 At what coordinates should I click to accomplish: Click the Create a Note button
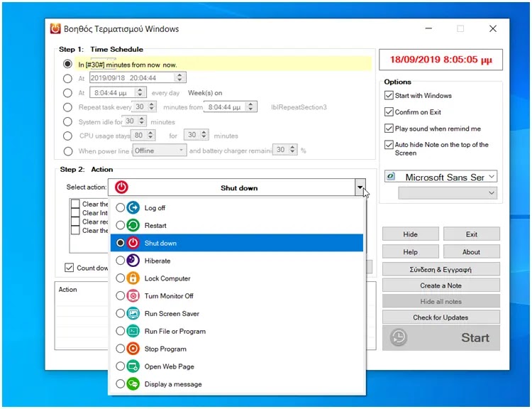coord(440,285)
